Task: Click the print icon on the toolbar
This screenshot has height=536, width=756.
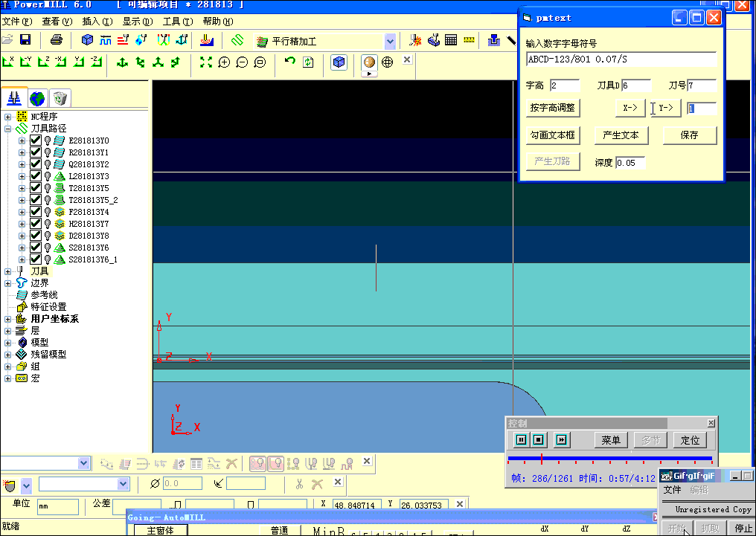Action: click(56, 38)
